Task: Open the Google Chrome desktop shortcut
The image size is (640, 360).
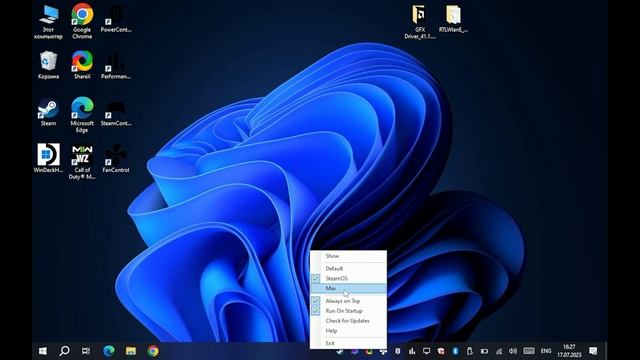Action: [82, 21]
